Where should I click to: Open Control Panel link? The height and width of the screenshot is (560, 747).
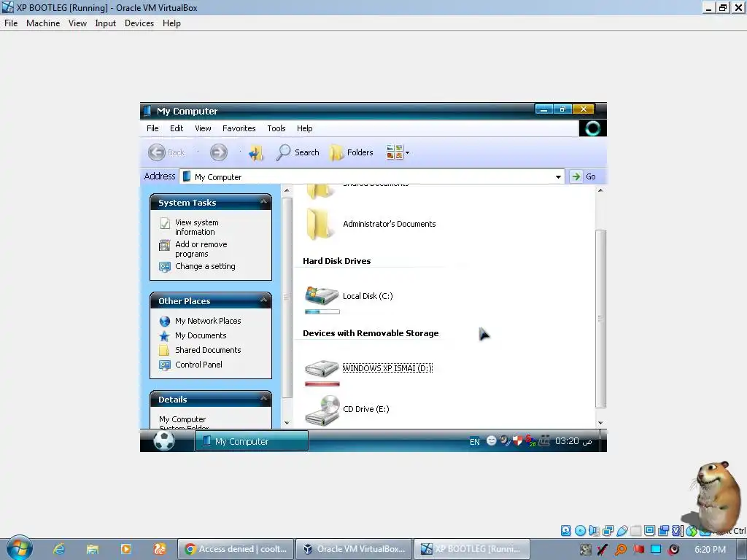click(x=198, y=365)
